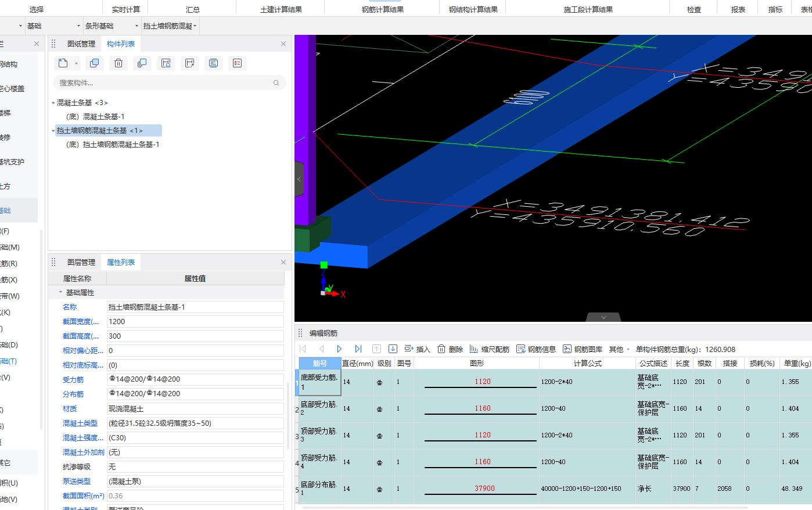Open the 检查 ribbon group
Screen dimensions: 812x510
point(694,10)
